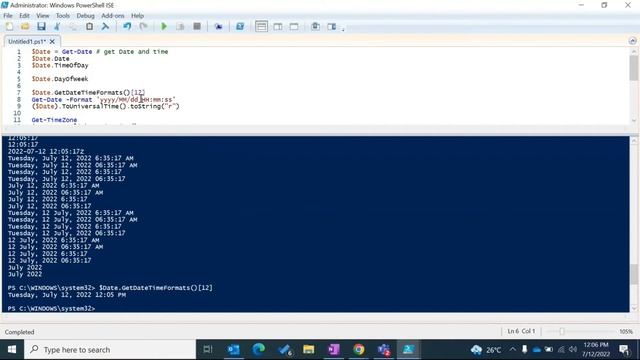Click the 2022-07-12 12:05:17Z output line
The height and width of the screenshot is (360, 640).
(46, 151)
